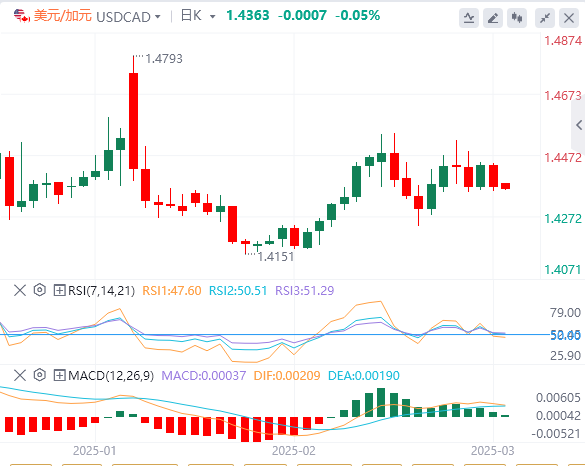Remove the RSI indicator with its X
585x466 pixels.
point(20,290)
